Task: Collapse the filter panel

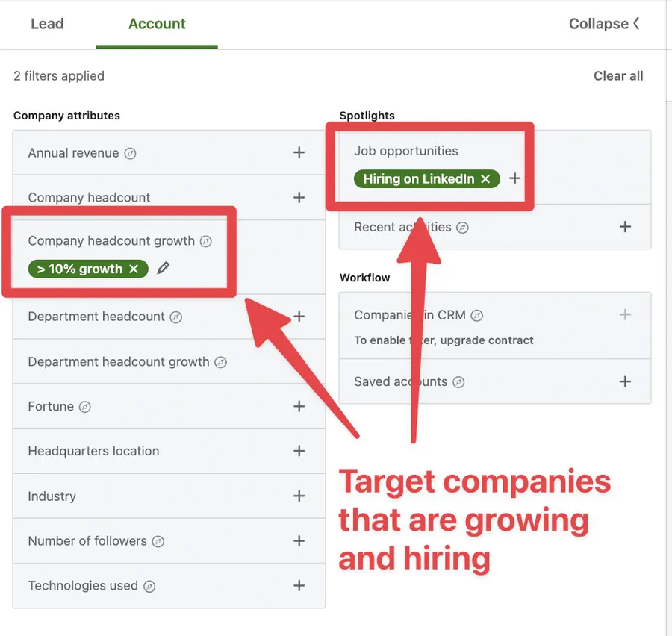Action: point(604,24)
